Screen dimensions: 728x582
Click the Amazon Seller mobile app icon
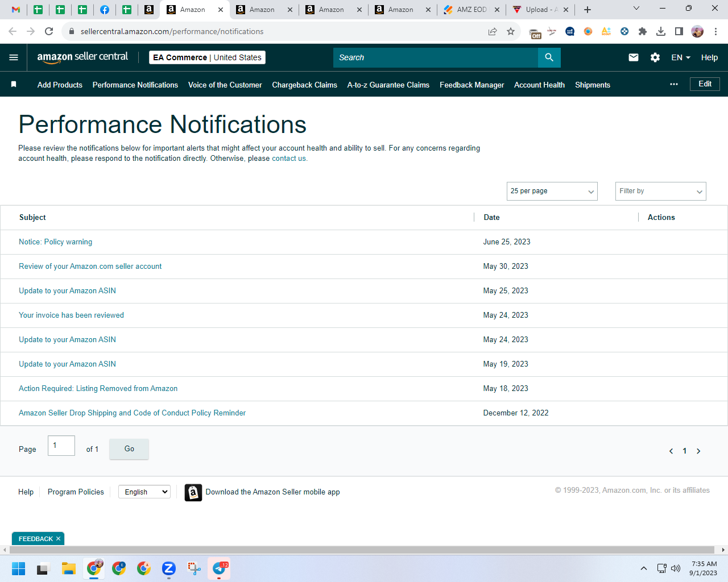click(x=193, y=492)
